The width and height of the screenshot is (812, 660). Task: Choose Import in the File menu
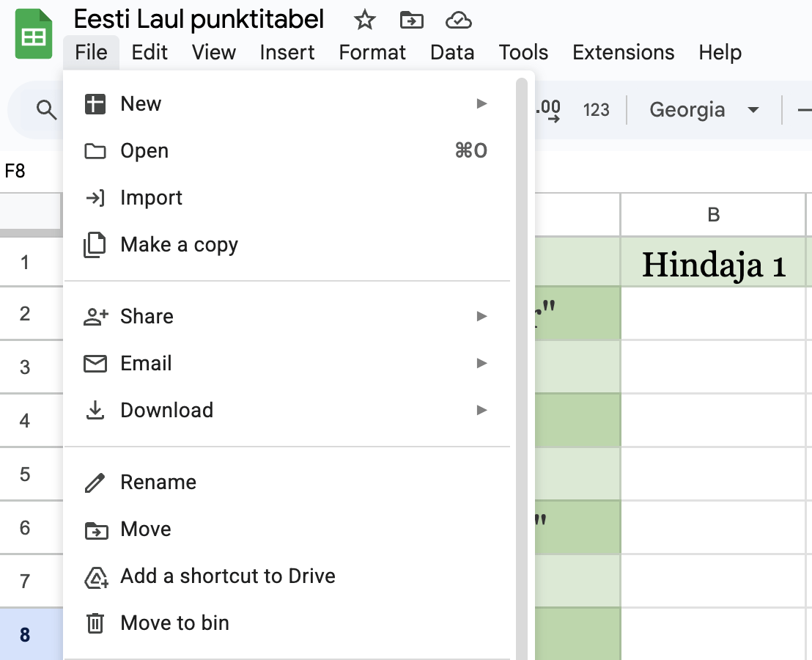click(151, 198)
